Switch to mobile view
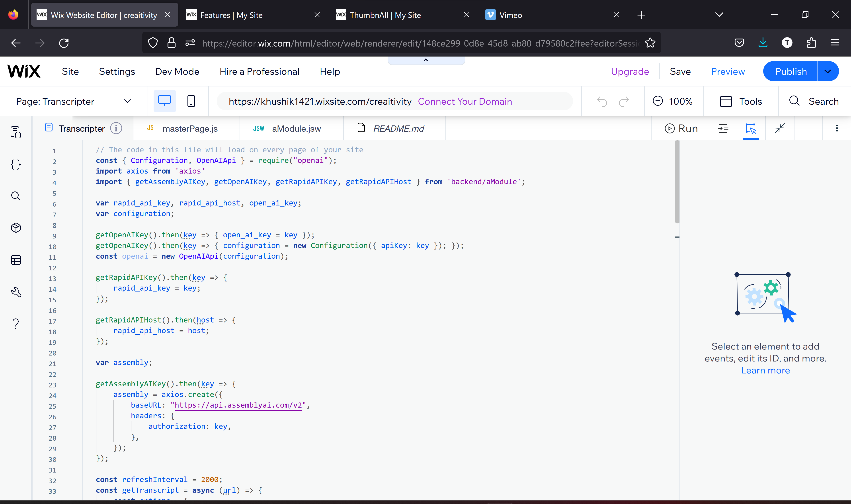 point(191,101)
